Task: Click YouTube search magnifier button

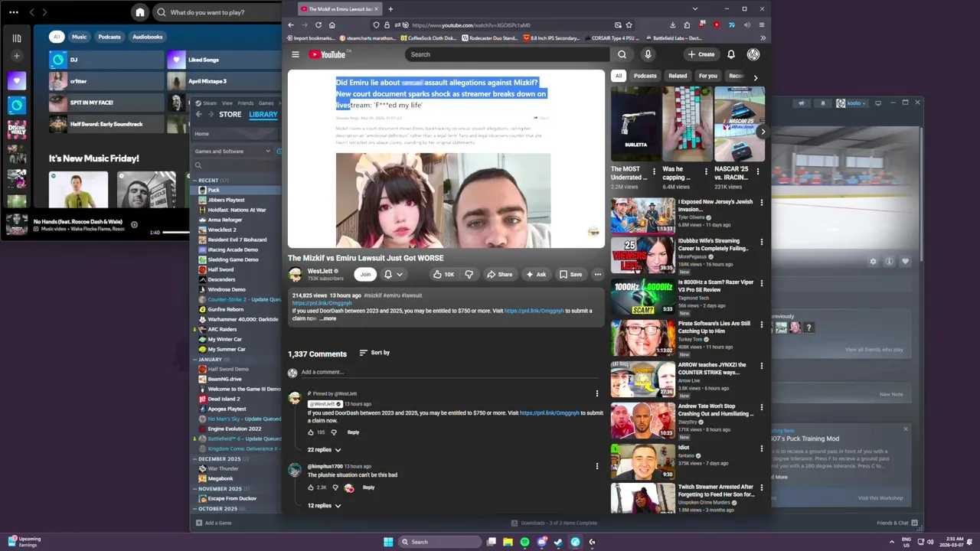Action: click(622, 54)
